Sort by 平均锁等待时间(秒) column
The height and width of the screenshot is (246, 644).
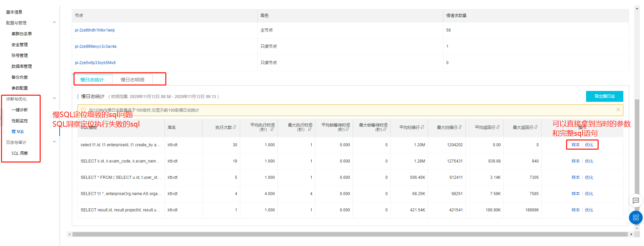tap(347, 129)
